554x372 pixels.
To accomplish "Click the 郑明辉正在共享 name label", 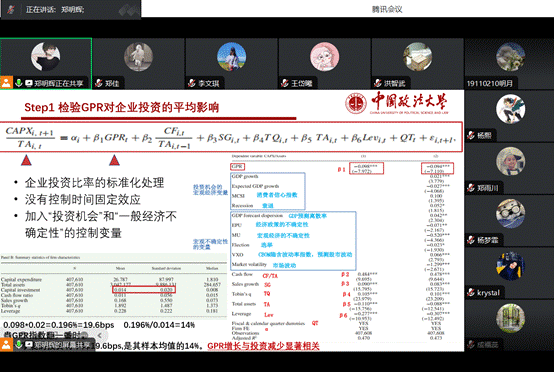I will (x=59, y=83).
